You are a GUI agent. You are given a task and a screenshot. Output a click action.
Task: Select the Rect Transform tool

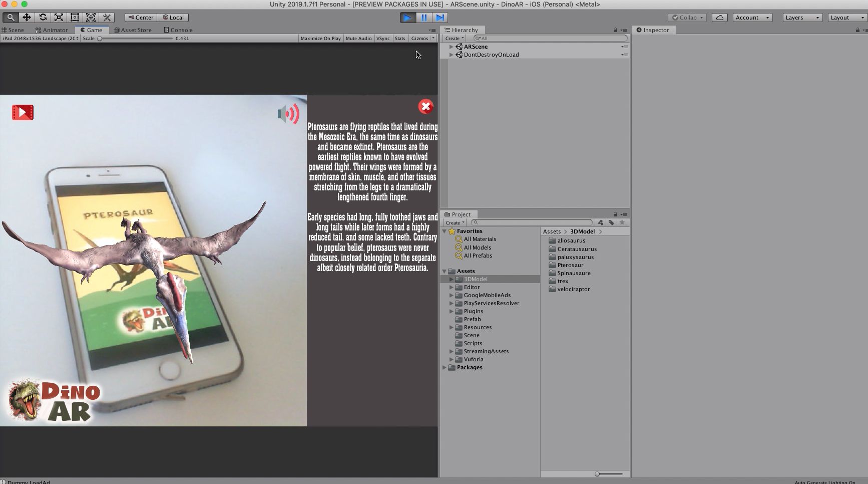pos(75,18)
